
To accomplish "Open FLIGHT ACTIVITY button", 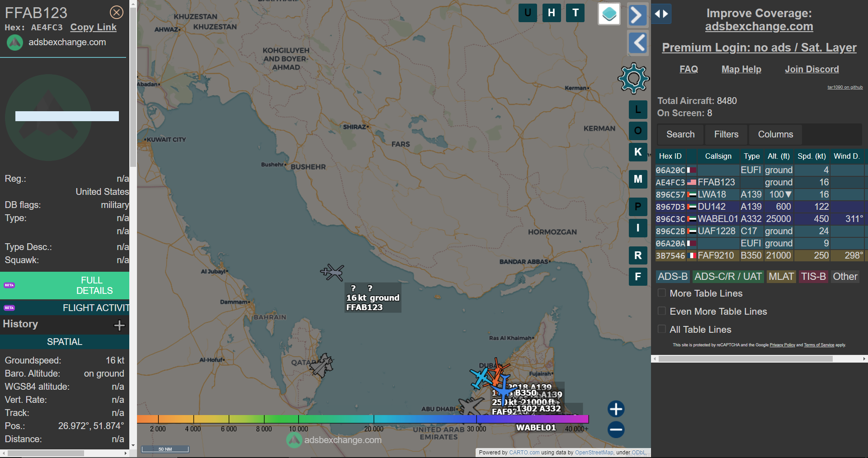I will (x=65, y=308).
